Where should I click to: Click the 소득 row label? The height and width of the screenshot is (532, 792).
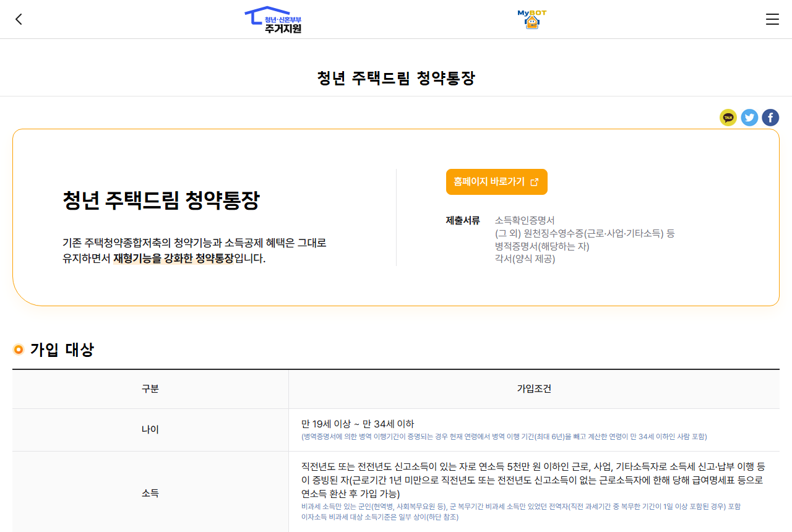150,493
